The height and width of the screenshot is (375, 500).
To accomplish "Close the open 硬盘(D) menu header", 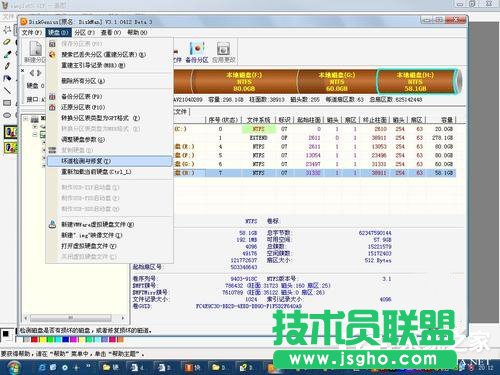I will [x=58, y=32].
